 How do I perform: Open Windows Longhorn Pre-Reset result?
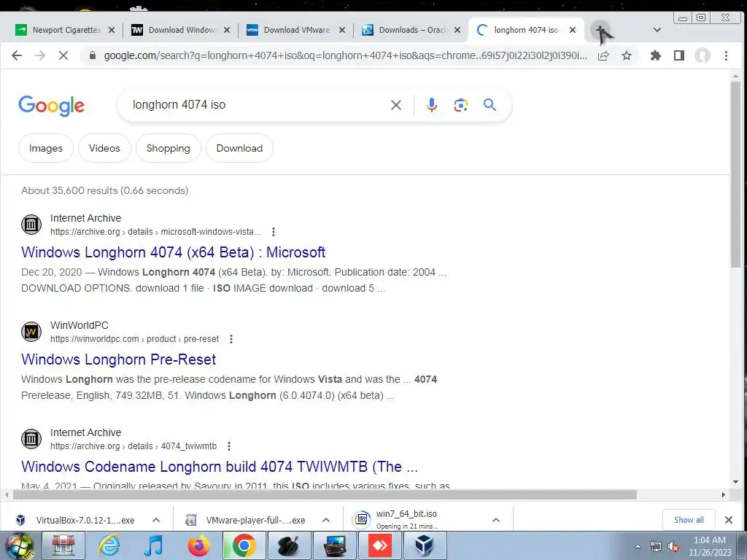click(119, 359)
